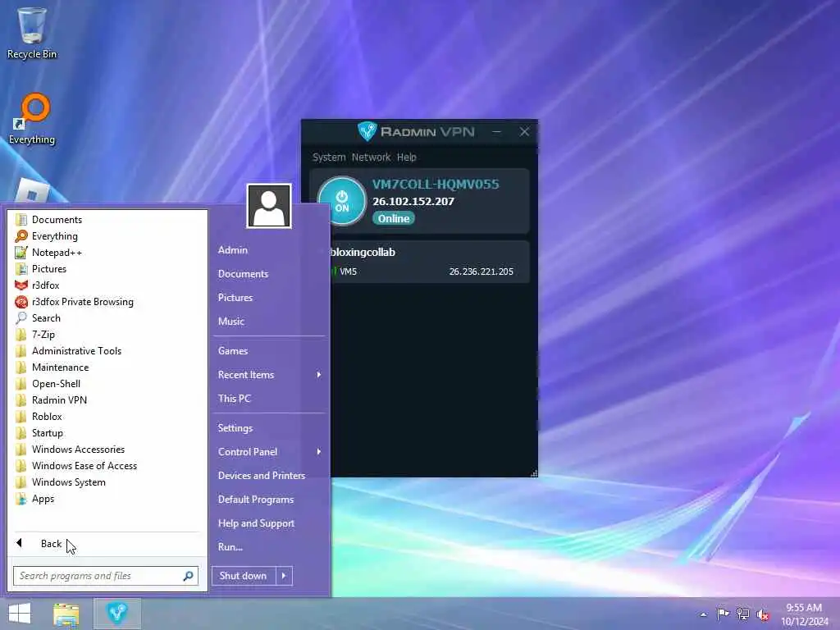Expand the Control Panel submenu
This screenshot has width=840, height=630.
[269, 452]
